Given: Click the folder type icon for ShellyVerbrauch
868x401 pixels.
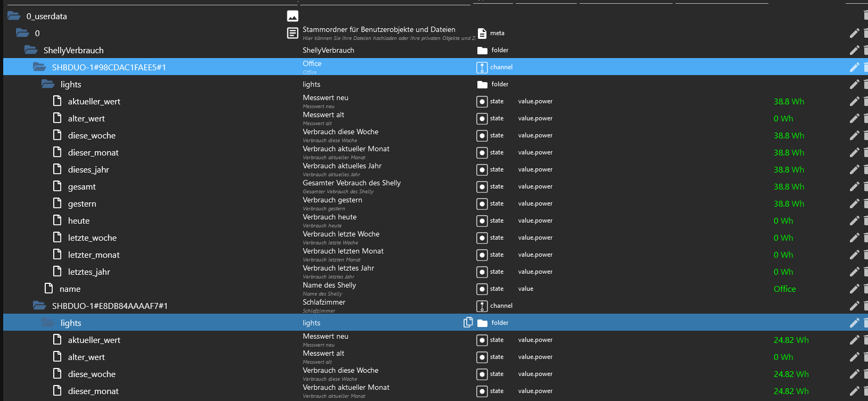Looking at the screenshot, I should pos(482,51).
